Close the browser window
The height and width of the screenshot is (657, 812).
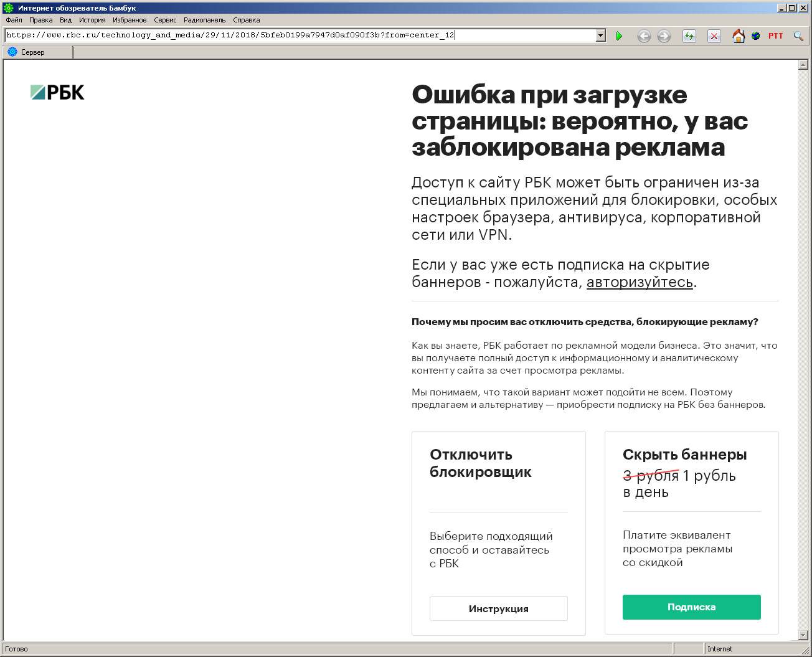[x=803, y=8]
